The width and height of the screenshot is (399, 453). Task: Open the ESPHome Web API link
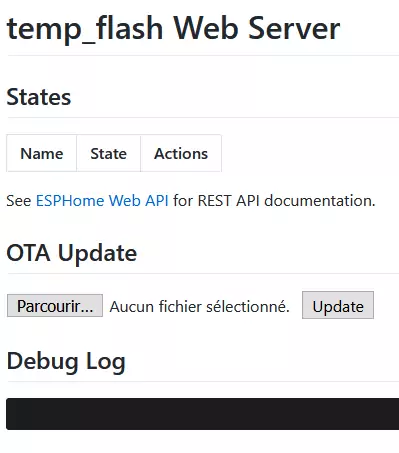(102, 201)
